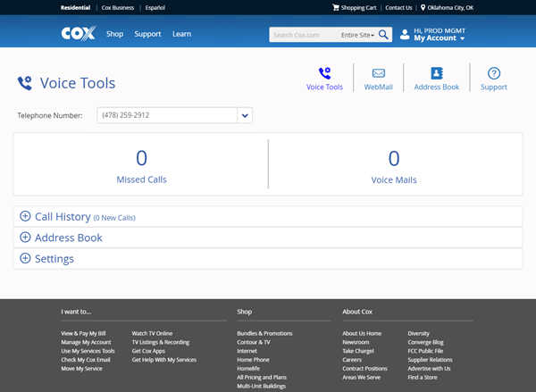
Task: Expand the Call History section
Action: [268, 216]
